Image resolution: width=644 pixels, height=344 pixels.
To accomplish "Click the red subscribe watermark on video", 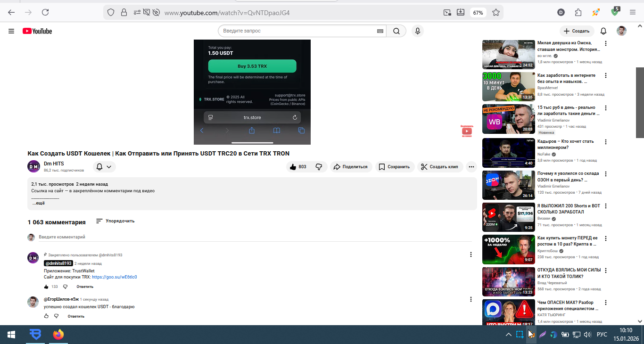I will coord(467,131).
